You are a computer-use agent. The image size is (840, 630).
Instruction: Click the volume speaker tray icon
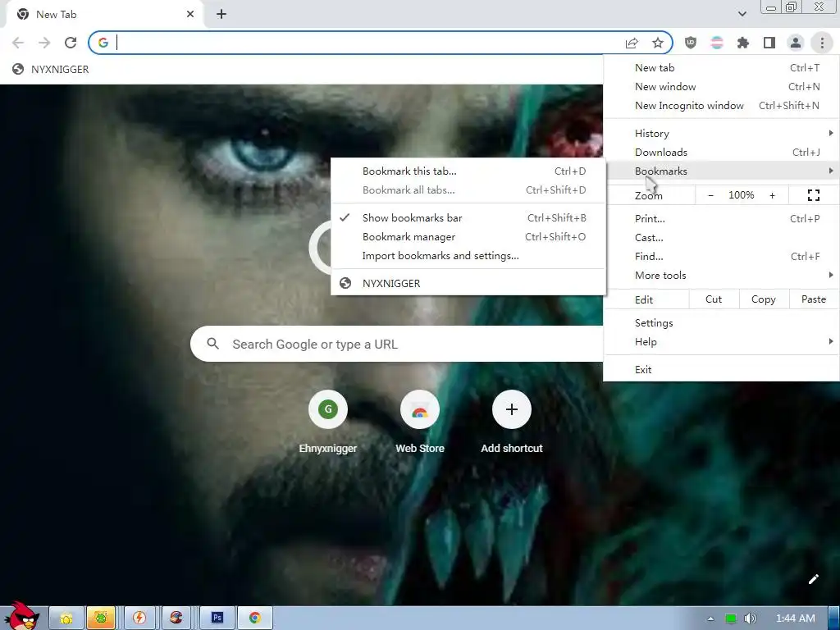pos(750,619)
